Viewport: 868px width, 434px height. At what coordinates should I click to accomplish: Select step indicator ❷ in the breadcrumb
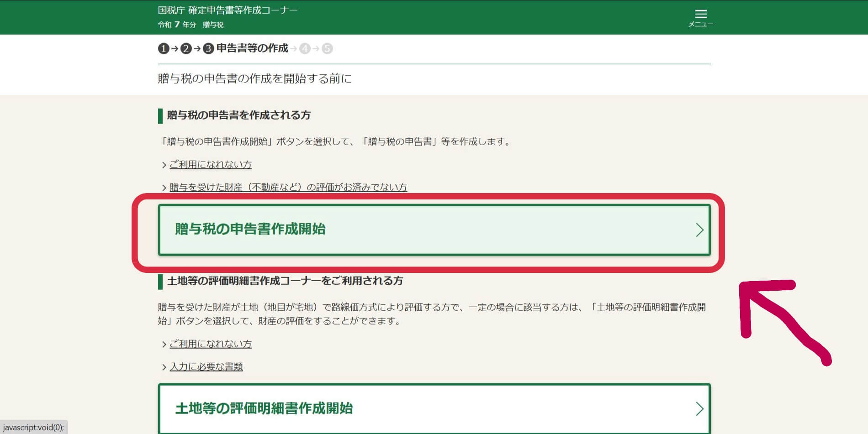pyautogui.click(x=186, y=48)
